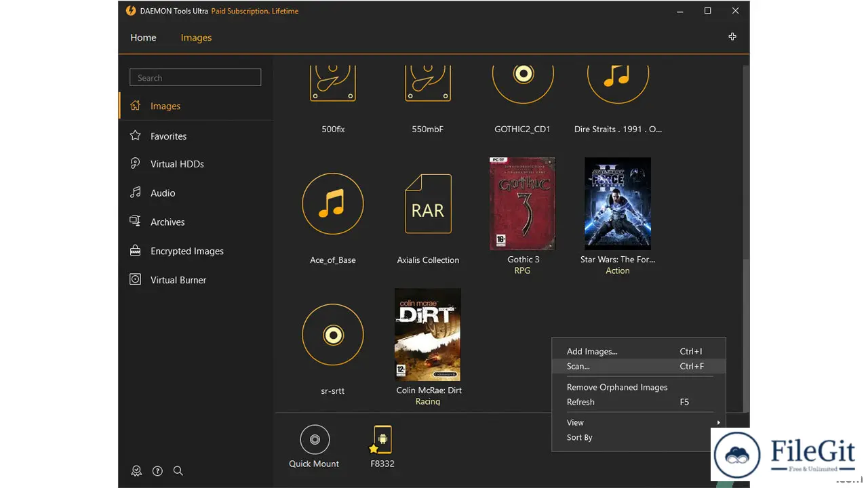The image size is (868, 488).
Task: Switch to the Home tab
Action: click(143, 37)
